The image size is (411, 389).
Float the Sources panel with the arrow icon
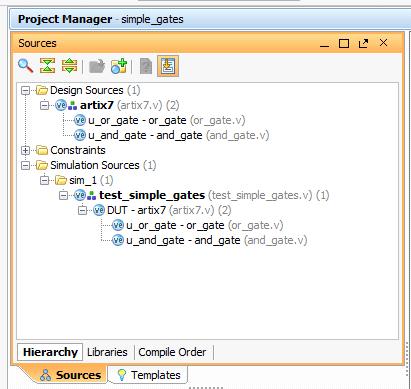point(363,43)
